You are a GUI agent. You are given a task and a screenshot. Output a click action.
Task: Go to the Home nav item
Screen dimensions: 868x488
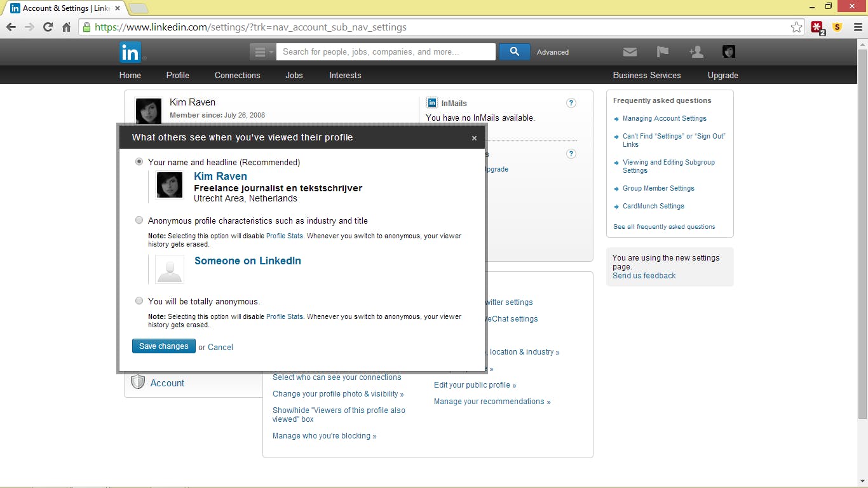(130, 75)
